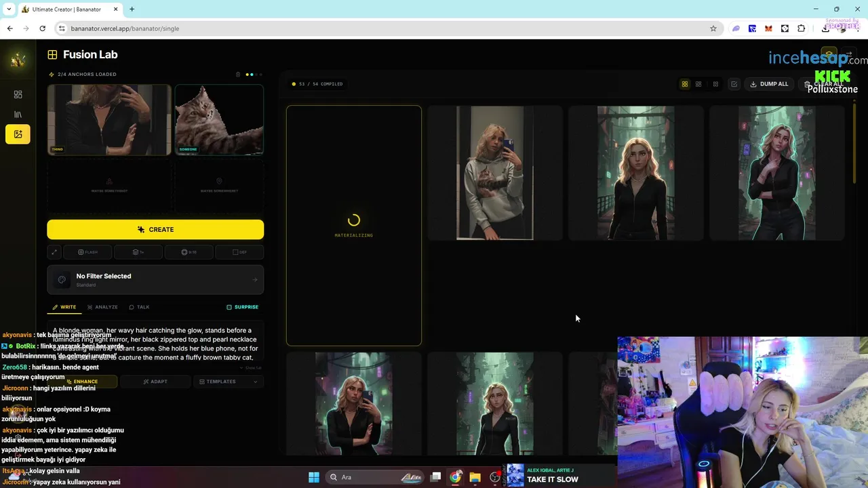Close the Bananator browser tab
Viewport: 868px width, 488px height.
pyautogui.click(x=115, y=9)
